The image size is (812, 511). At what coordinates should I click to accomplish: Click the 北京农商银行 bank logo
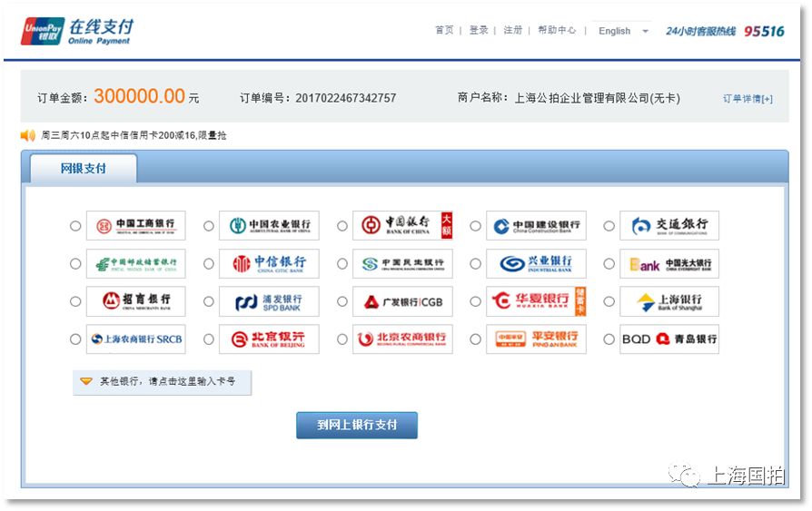coord(402,339)
